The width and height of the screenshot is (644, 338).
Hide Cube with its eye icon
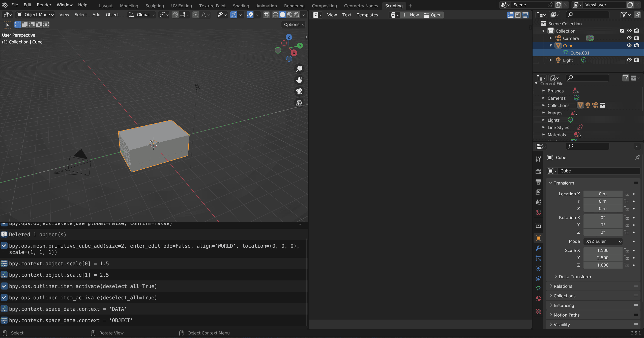pos(629,45)
